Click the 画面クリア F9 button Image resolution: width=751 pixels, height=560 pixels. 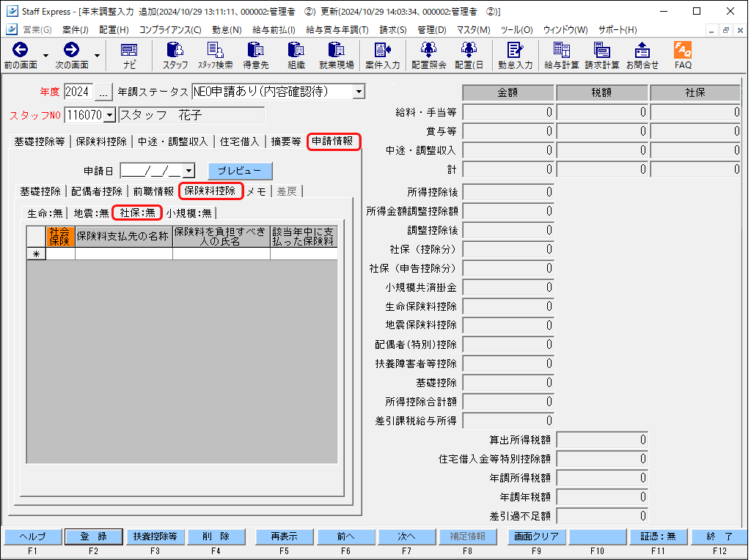(536, 537)
